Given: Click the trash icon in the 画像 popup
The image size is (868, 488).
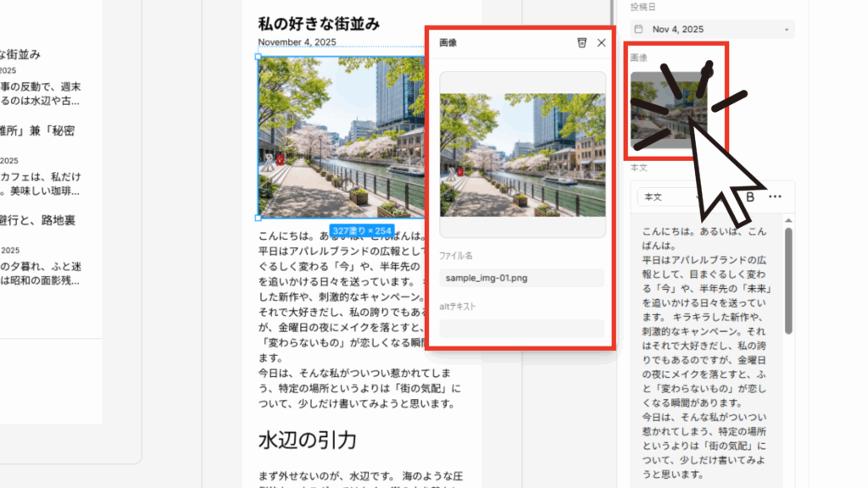Looking at the screenshot, I should pos(581,42).
